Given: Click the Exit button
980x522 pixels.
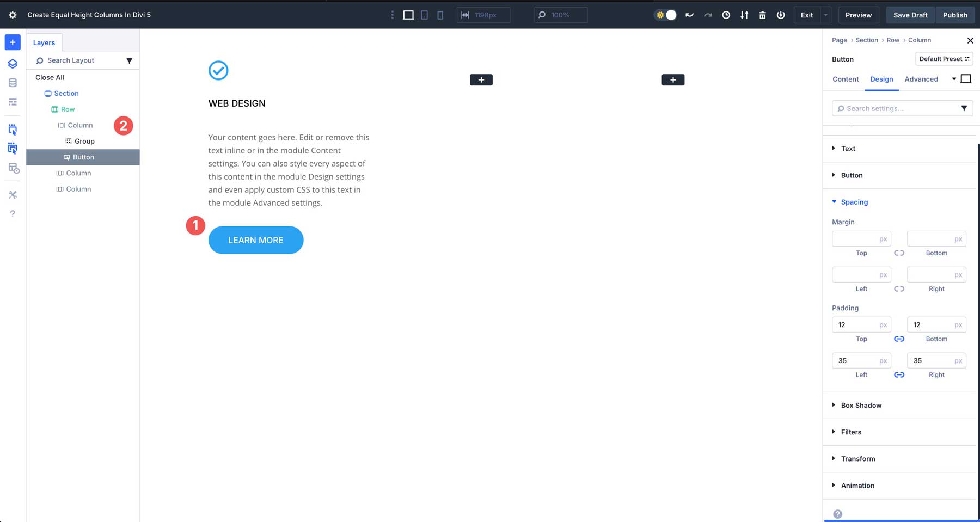Looking at the screenshot, I should 807,15.
